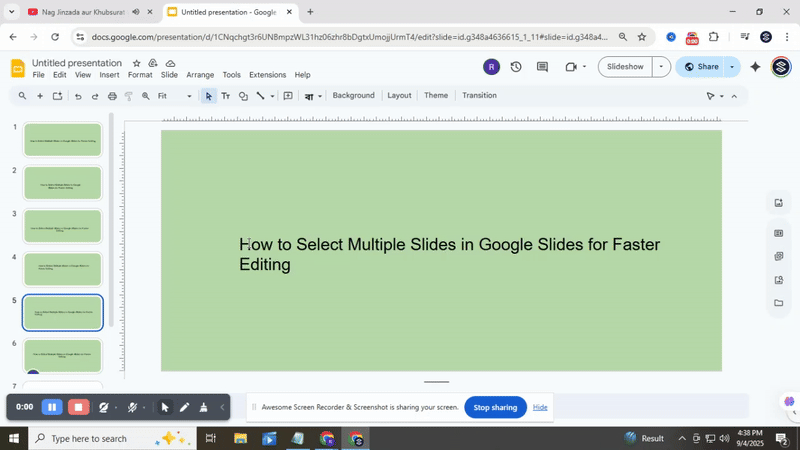Pause the screen recording
Viewport: 800px width, 450px height.
tap(52, 407)
